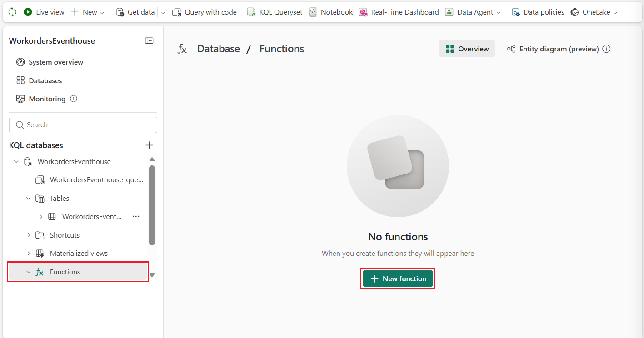The image size is (644, 338).
Task: Click inside the Search field
Action: (83, 124)
